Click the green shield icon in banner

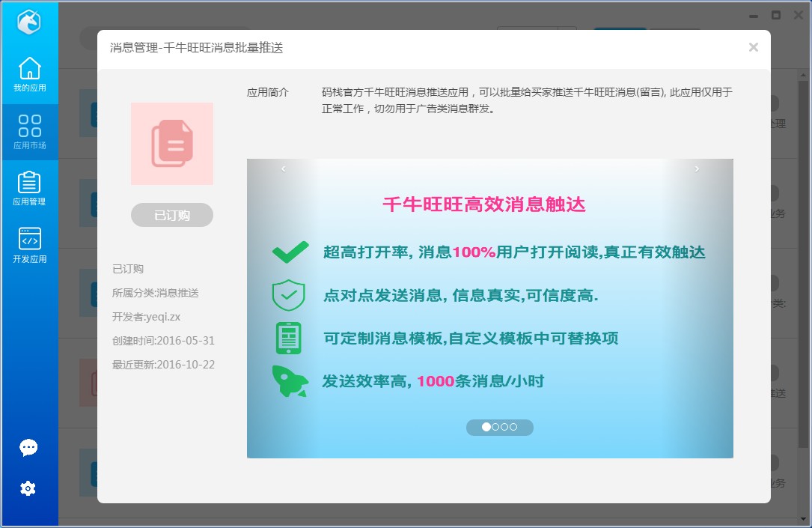[288, 295]
